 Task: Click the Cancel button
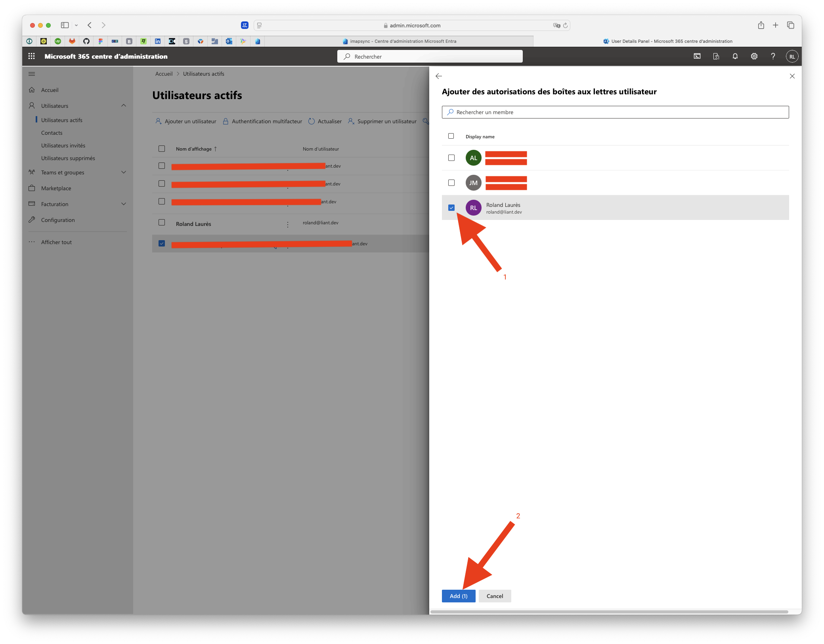(x=494, y=596)
